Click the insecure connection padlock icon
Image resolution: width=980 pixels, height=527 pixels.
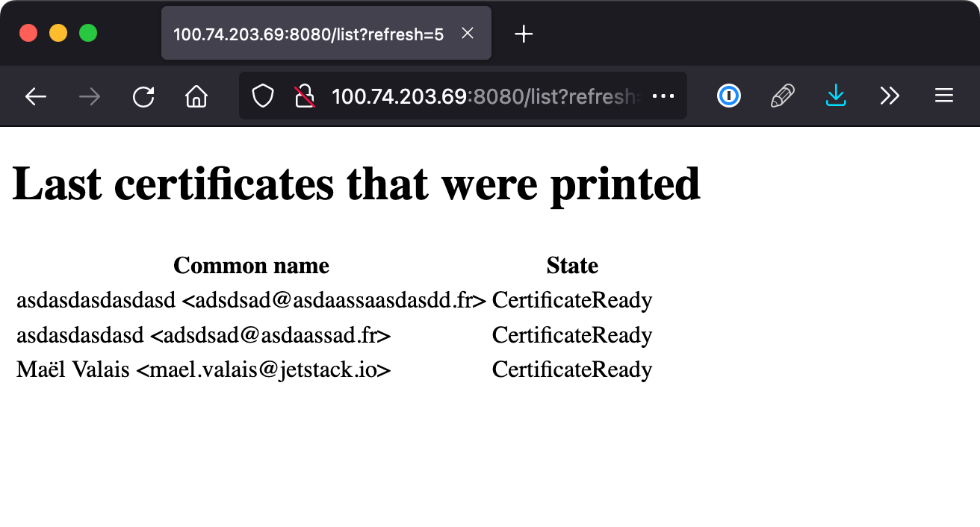pyautogui.click(x=304, y=96)
